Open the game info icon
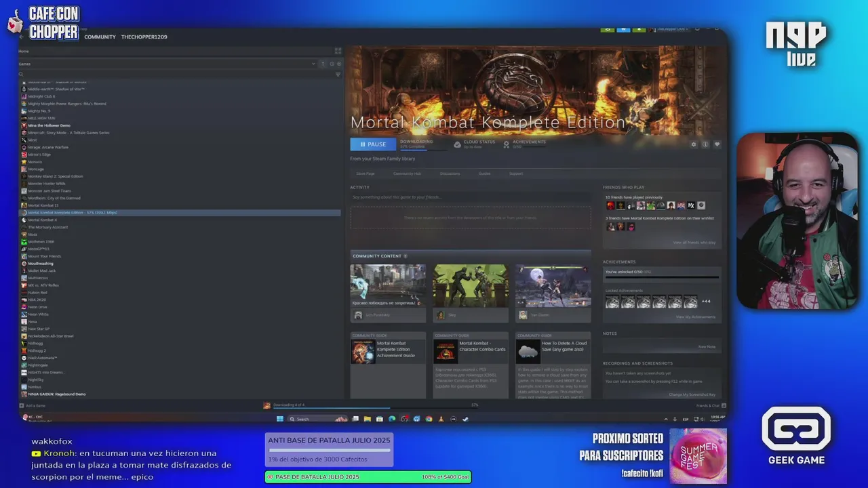Image resolution: width=868 pixels, height=488 pixels. [705, 144]
